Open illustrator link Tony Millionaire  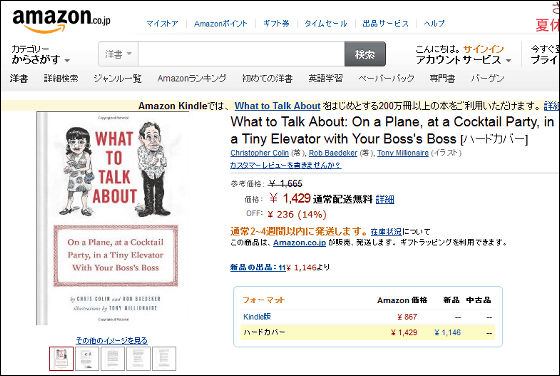pos(403,153)
